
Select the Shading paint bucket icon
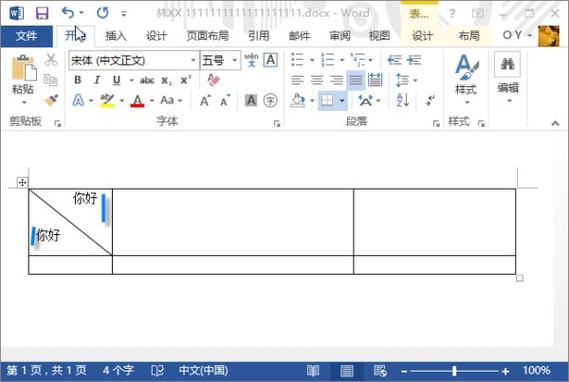pos(298,100)
